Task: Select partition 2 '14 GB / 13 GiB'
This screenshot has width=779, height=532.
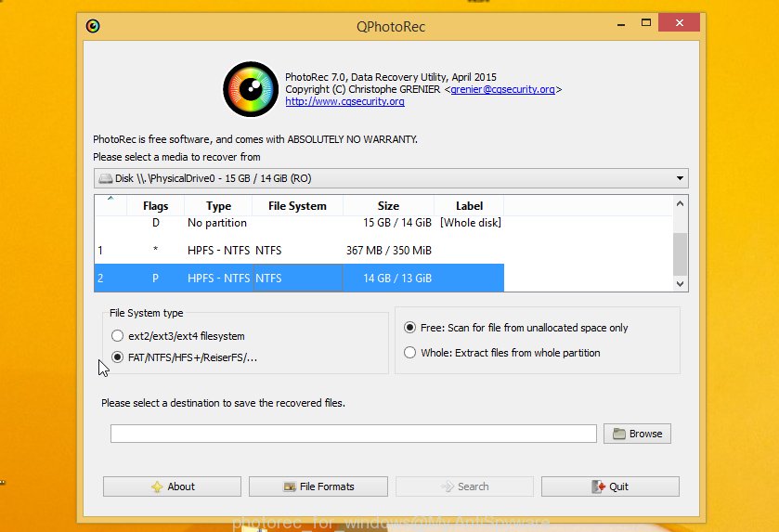Action: click(299, 279)
